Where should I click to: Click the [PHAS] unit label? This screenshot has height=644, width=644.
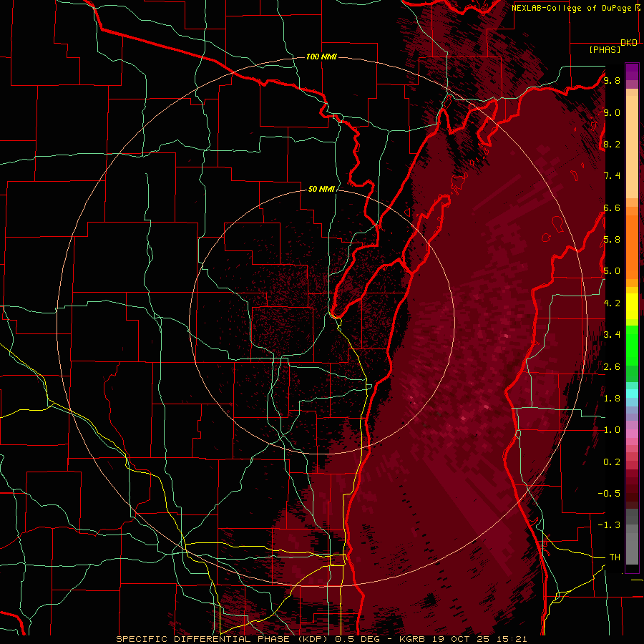pyautogui.click(x=605, y=49)
